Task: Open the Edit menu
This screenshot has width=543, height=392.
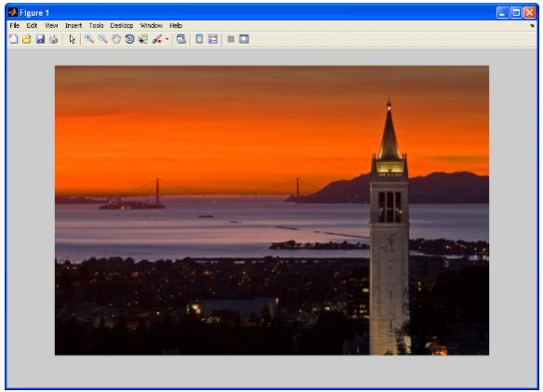Action: (x=32, y=26)
